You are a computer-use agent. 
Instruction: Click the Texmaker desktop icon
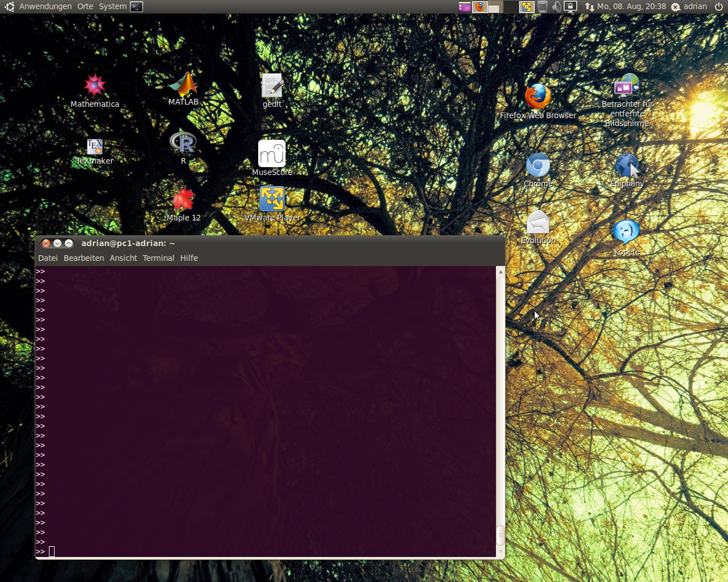pos(95,147)
